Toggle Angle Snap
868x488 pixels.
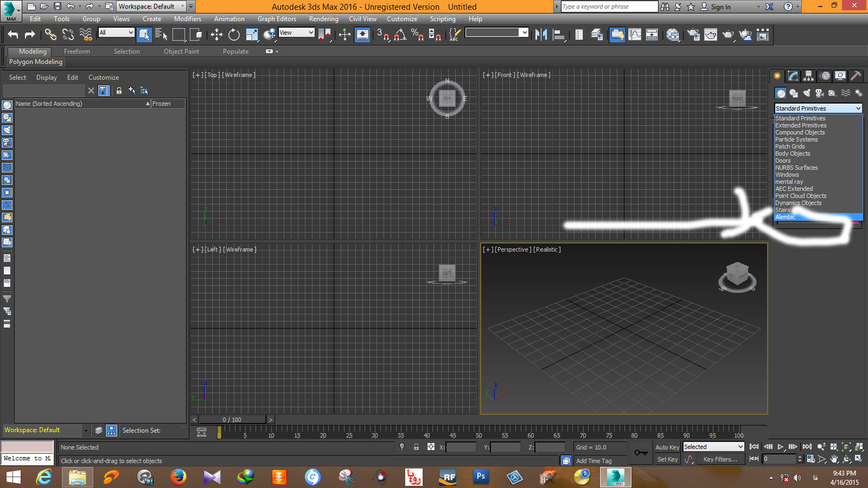[x=400, y=35]
